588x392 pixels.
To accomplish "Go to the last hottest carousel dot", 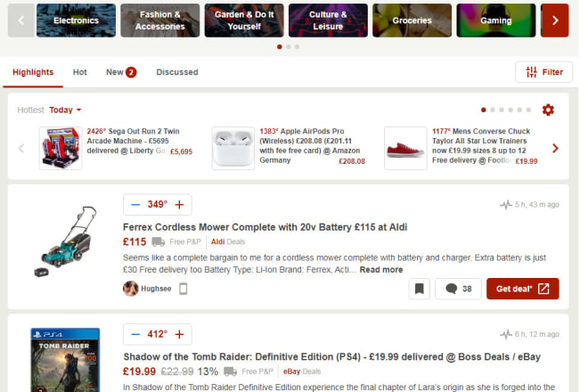I will pos(528,110).
